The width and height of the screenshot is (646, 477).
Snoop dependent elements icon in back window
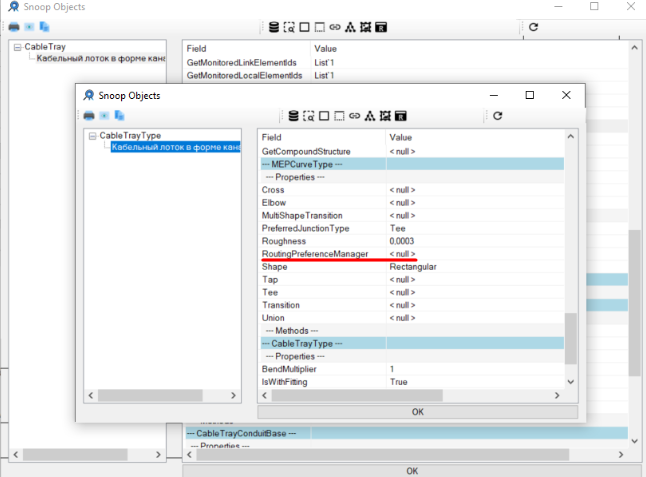pyautogui.click(x=350, y=27)
